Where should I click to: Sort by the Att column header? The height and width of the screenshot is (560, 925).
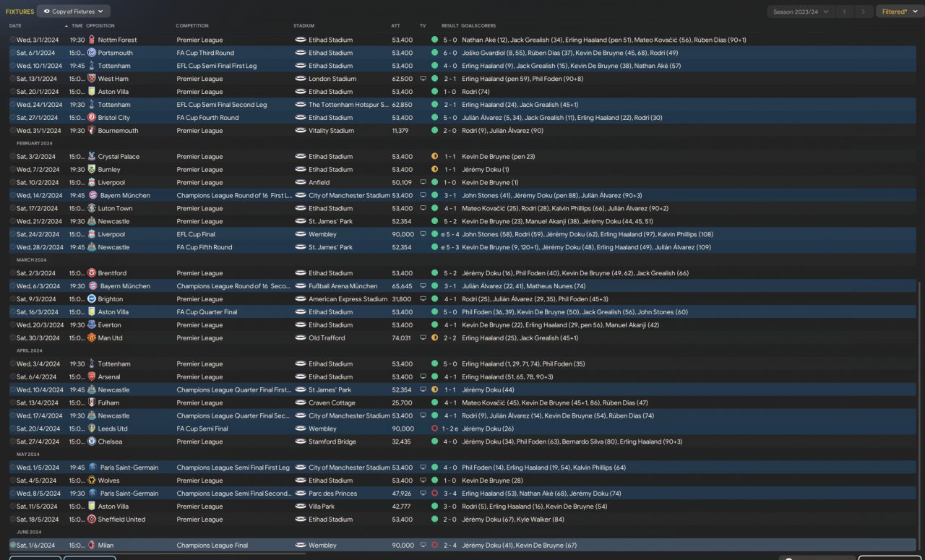click(395, 26)
